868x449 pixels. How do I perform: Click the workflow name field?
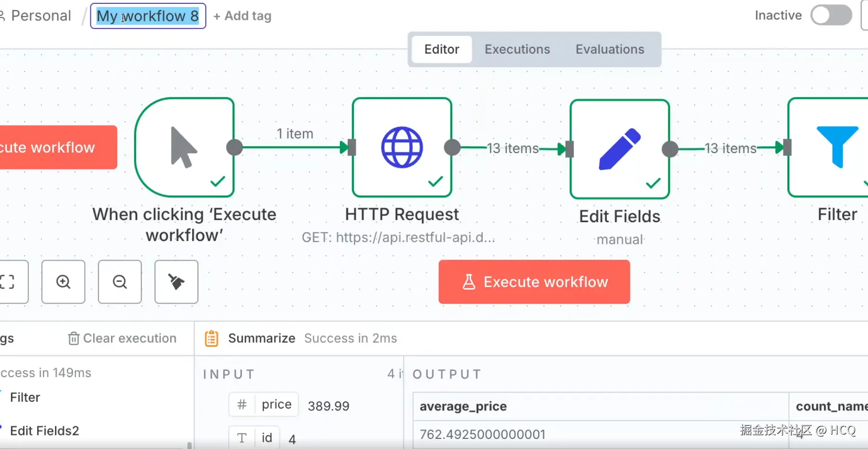(148, 16)
